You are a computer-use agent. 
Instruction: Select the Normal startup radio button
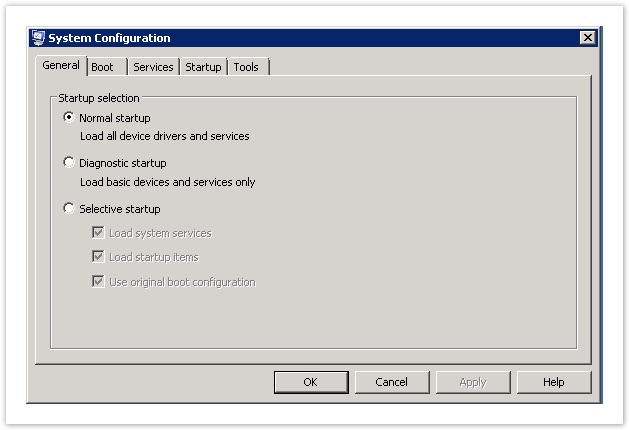(69, 117)
